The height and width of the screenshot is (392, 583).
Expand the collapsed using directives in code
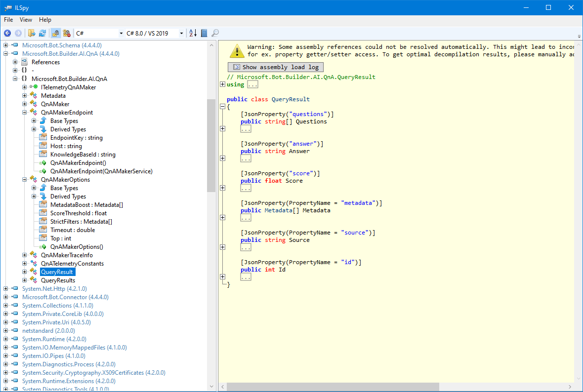click(x=222, y=84)
